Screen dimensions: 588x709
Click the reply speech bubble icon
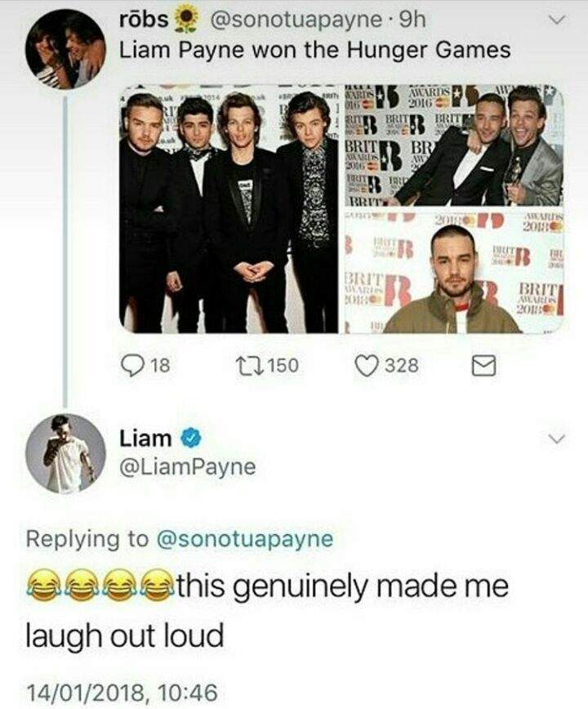coord(132,365)
